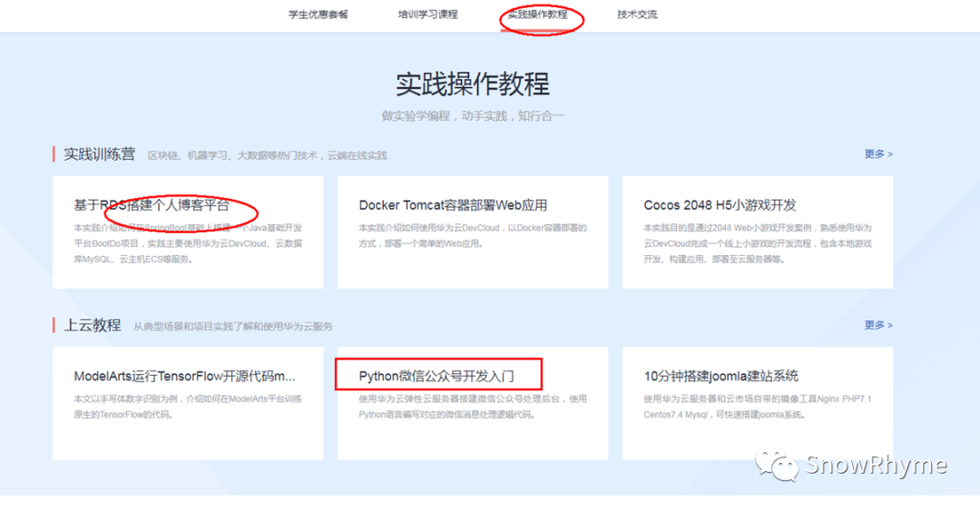The height and width of the screenshot is (511, 980).
Task: Switch to the 培训学习课程 tab
Action: point(428,15)
